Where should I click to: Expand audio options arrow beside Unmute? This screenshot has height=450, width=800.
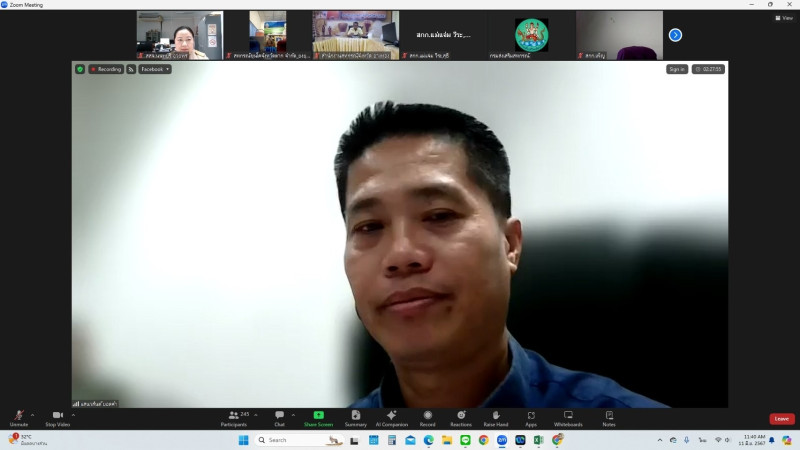[33, 413]
